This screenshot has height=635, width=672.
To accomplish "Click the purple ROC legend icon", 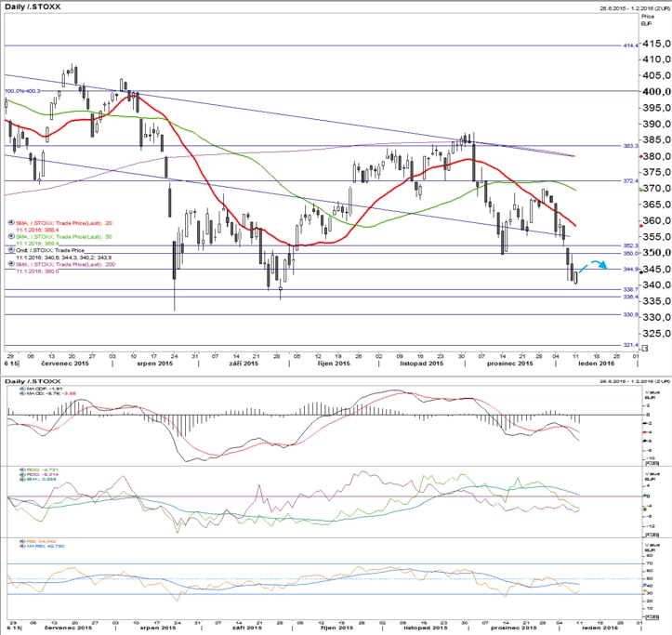I will coord(22,475).
